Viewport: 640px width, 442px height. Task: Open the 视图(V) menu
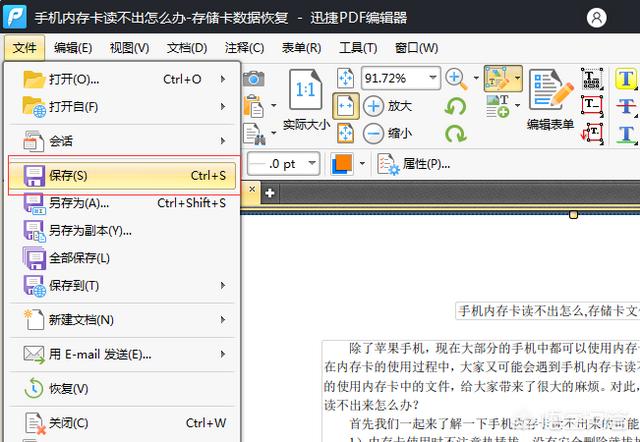coord(129,48)
